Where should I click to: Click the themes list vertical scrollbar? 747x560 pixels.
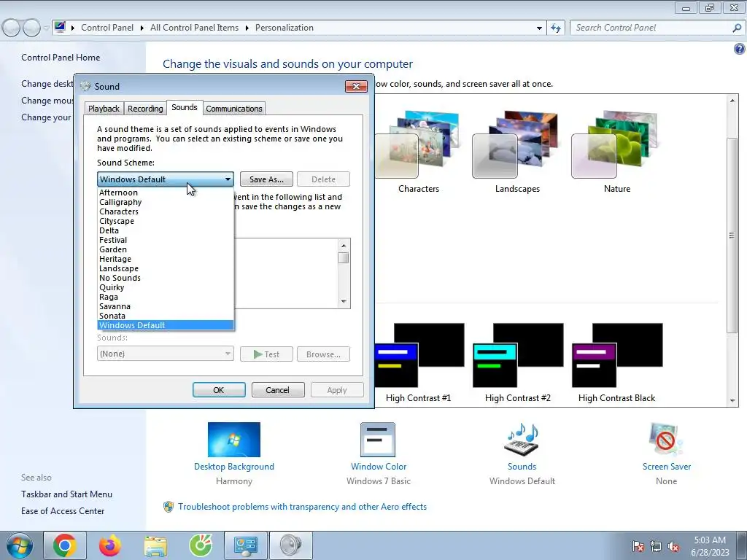(732, 236)
